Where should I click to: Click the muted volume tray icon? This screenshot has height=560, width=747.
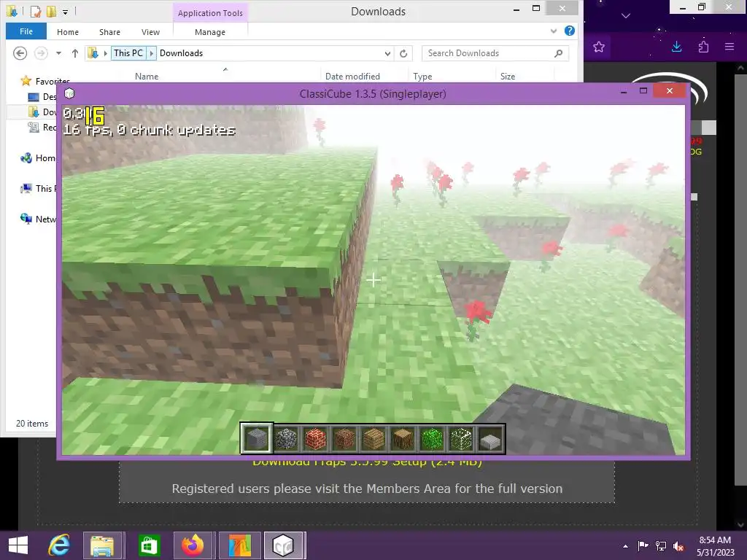click(678, 546)
